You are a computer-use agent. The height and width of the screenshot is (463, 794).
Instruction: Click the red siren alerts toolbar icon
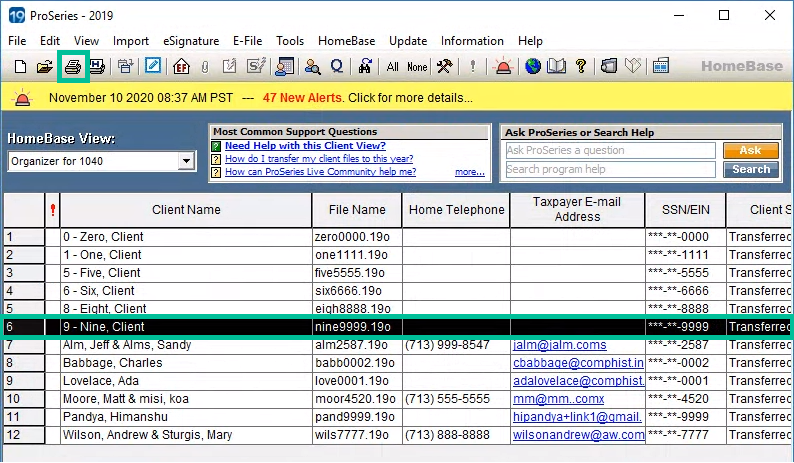(x=503, y=66)
